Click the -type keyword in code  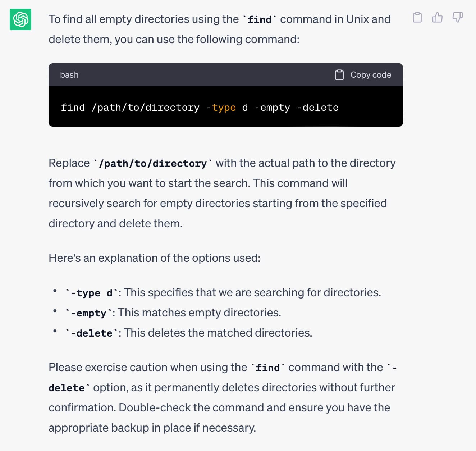[221, 108]
